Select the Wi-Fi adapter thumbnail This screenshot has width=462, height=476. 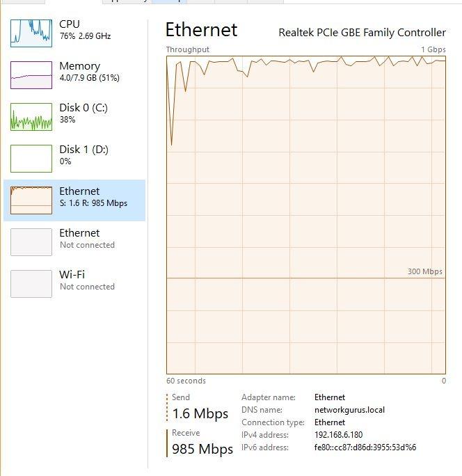click(31, 284)
